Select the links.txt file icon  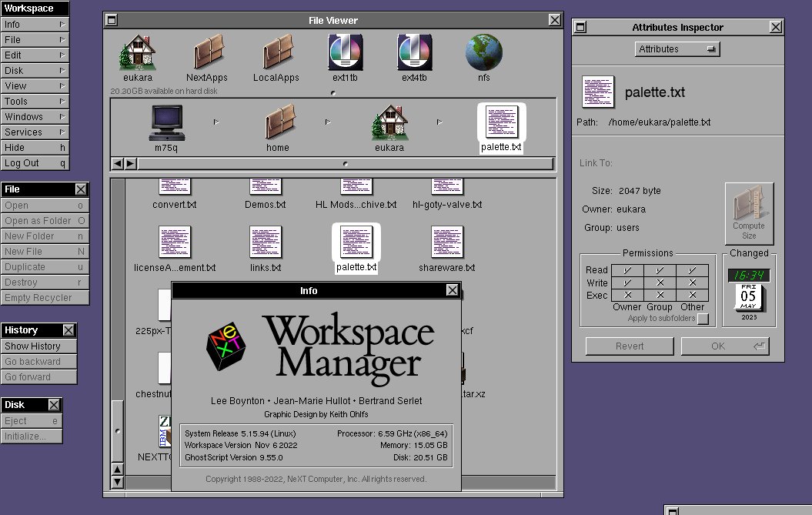point(266,242)
